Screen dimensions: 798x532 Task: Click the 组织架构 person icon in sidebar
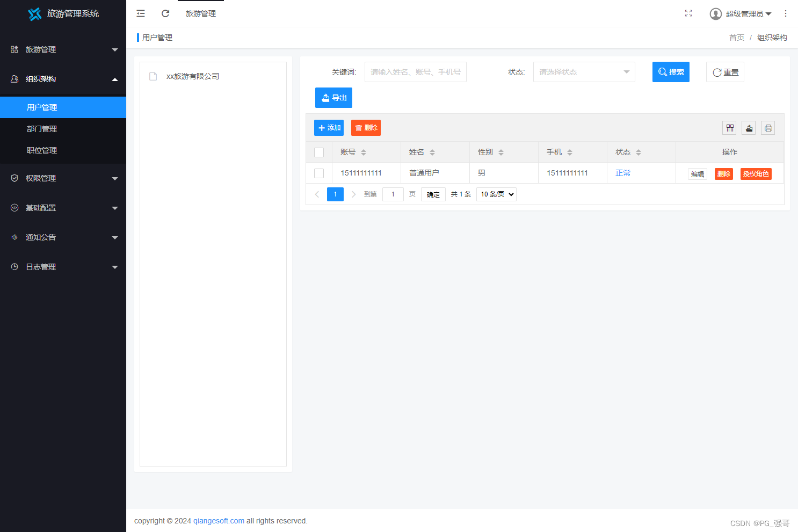[14, 79]
